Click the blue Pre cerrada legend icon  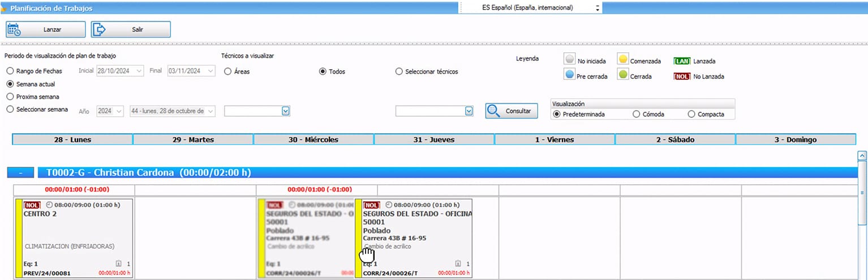tap(570, 75)
